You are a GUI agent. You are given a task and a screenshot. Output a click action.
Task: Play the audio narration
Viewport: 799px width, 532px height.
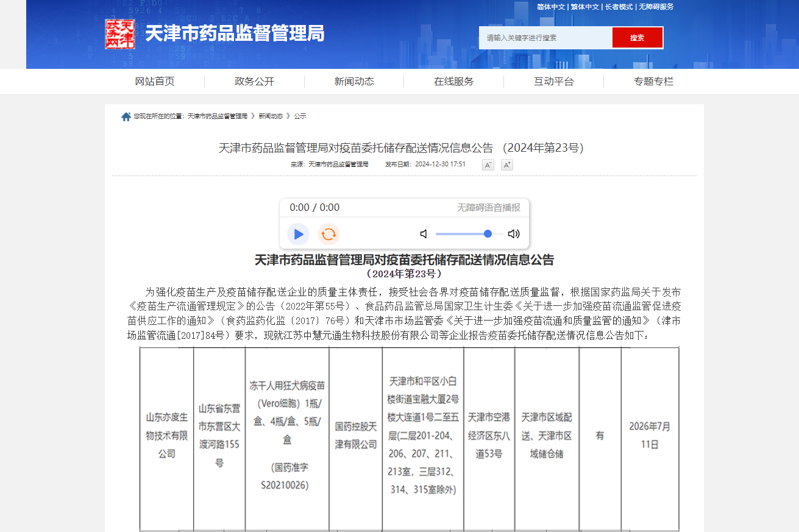298,234
